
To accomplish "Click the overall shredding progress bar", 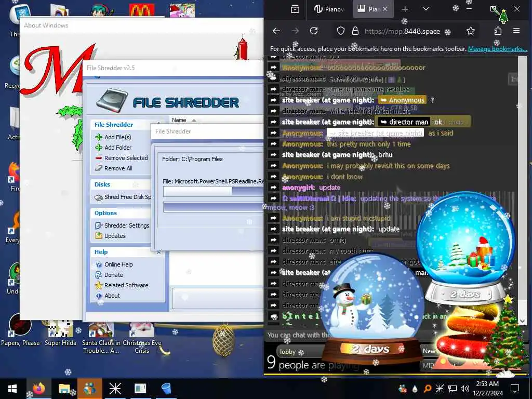I will tap(214, 207).
